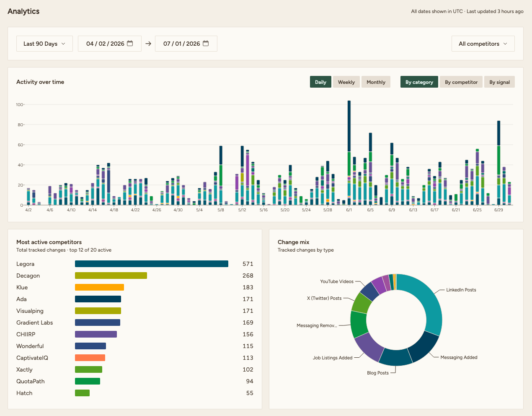The image size is (532, 416).
Task: Click the 04/02/2026 start date field
Action: [110, 44]
